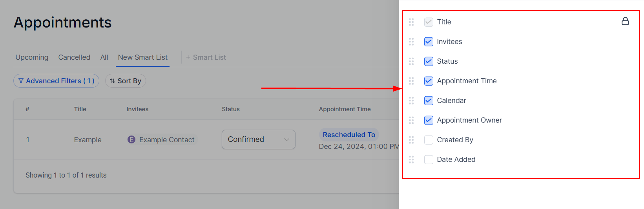The height and width of the screenshot is (209, 644).
Task: Click the drag handle beside Status
Action: coord(411,61)
